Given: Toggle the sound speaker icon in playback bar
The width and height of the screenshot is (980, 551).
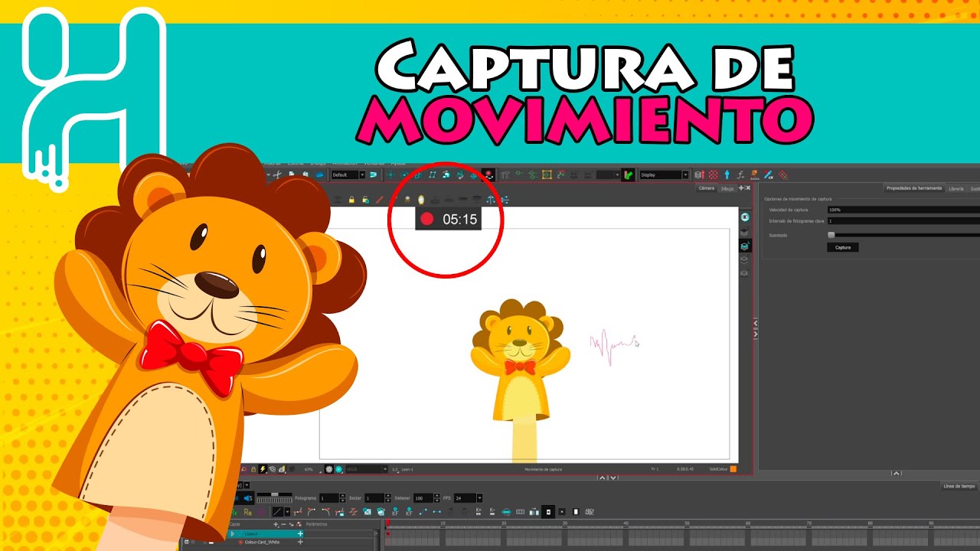Looking at the screenshot, I should click(248, 498).
